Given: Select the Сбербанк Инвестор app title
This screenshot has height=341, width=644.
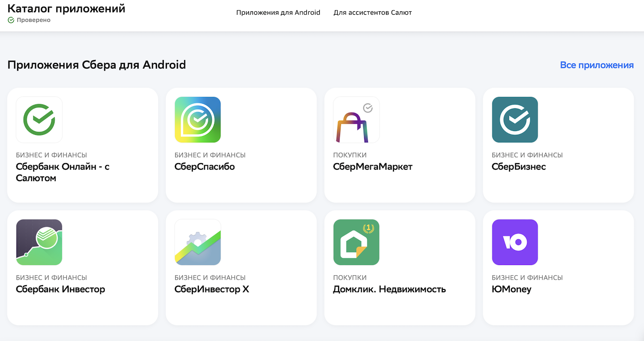Looking at the screenshot, I should click(x=61, y=289).
